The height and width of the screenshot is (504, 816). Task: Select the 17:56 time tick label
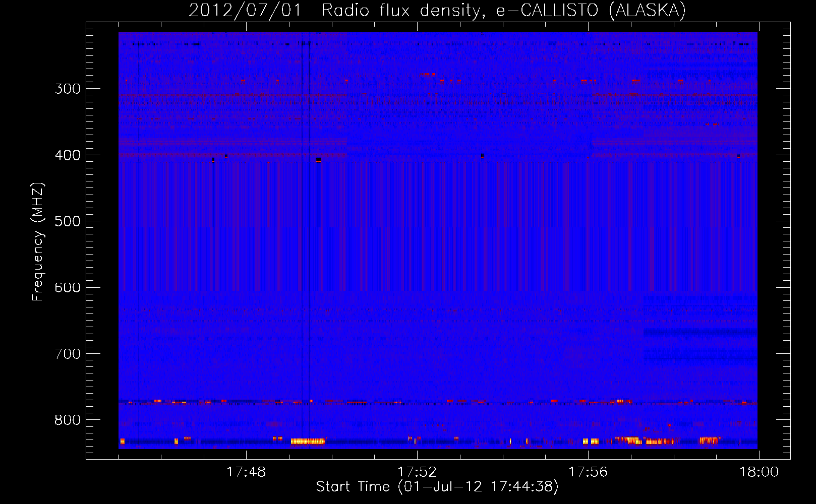(x=588, y=472)
